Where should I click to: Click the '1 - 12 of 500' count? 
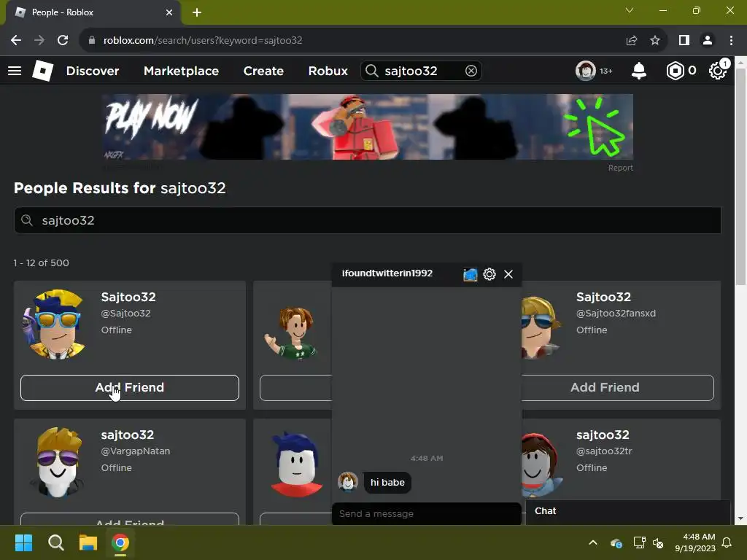(41, 262)
